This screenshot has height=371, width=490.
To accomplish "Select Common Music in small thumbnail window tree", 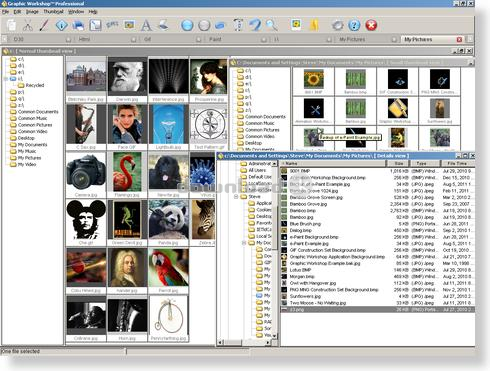I will click(260, 123).
